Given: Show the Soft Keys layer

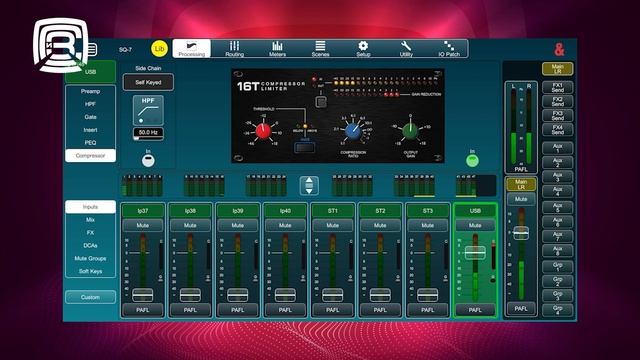Looking at the screenshot, I should (90, 271).
